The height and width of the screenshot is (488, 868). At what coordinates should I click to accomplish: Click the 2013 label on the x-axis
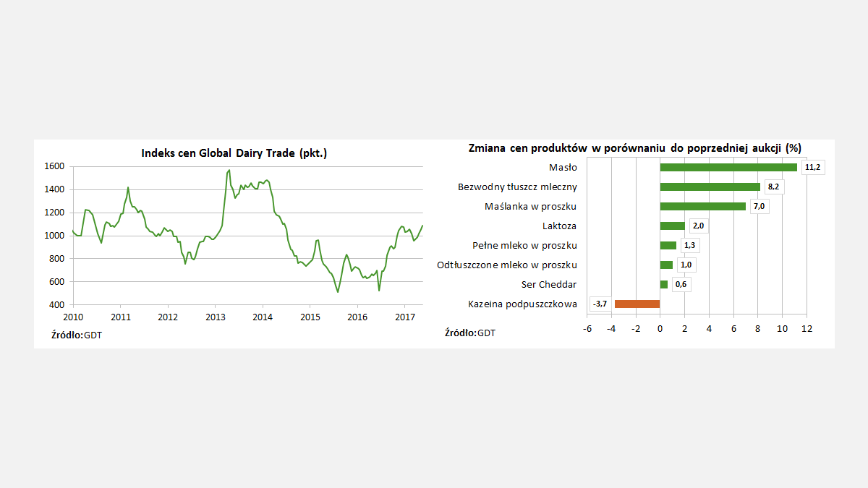(215, 317)
